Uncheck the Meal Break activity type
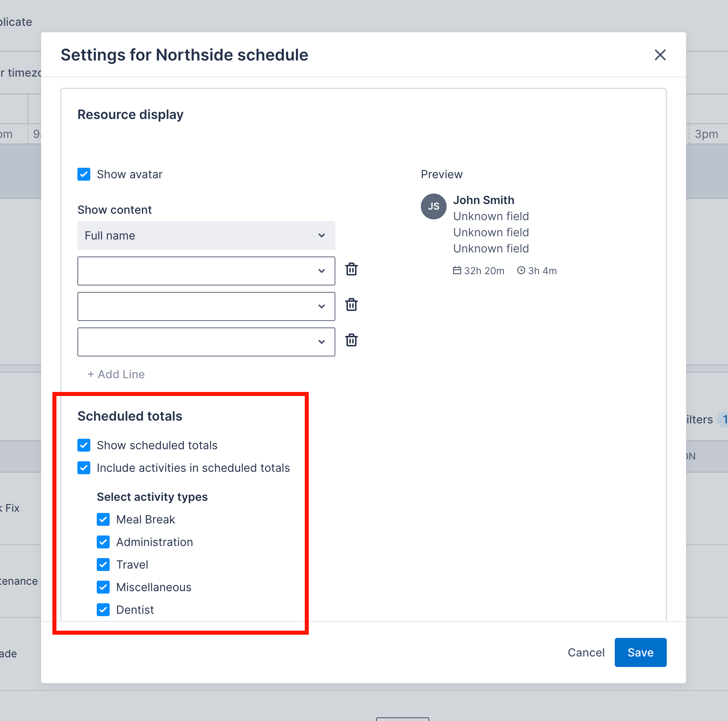Screen dimensions: 728x721 point(103,519)
